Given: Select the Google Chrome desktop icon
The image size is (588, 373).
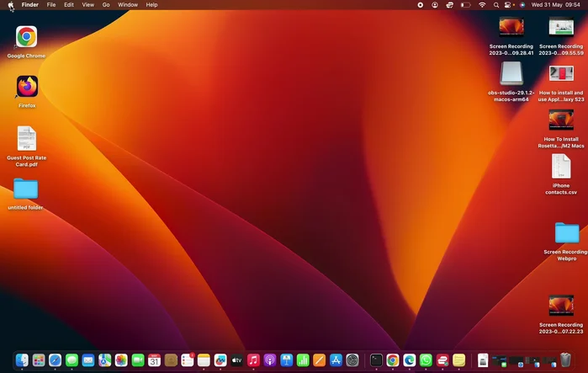Looking at the screenshot, I should point(26,37).
